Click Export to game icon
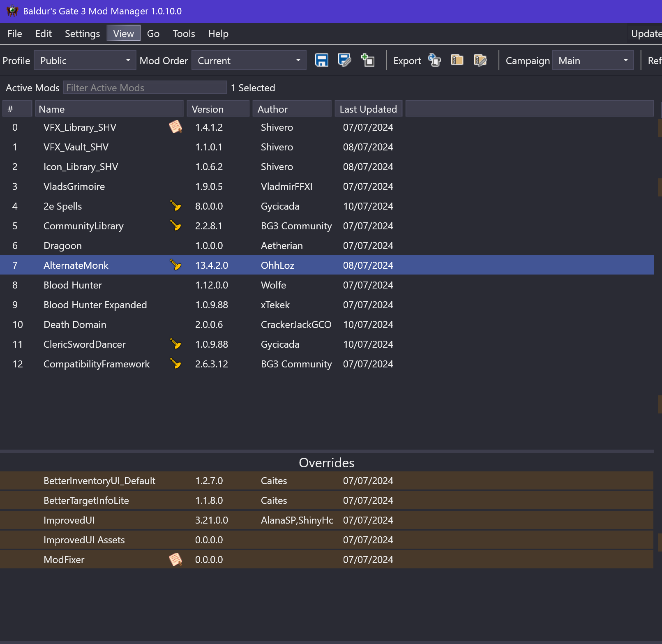The width and height of the screenshot is (662, 644). pos(434,60)
